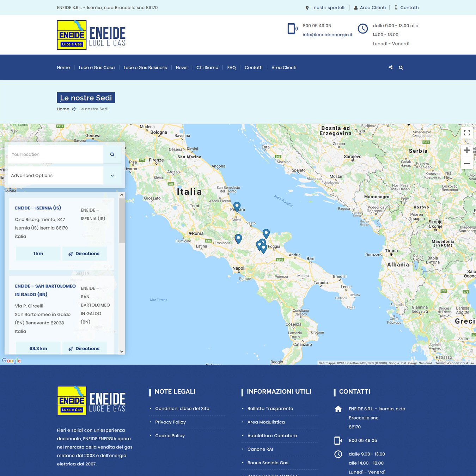Click the footer 800 05 49 05 phone number

[363, 440]
